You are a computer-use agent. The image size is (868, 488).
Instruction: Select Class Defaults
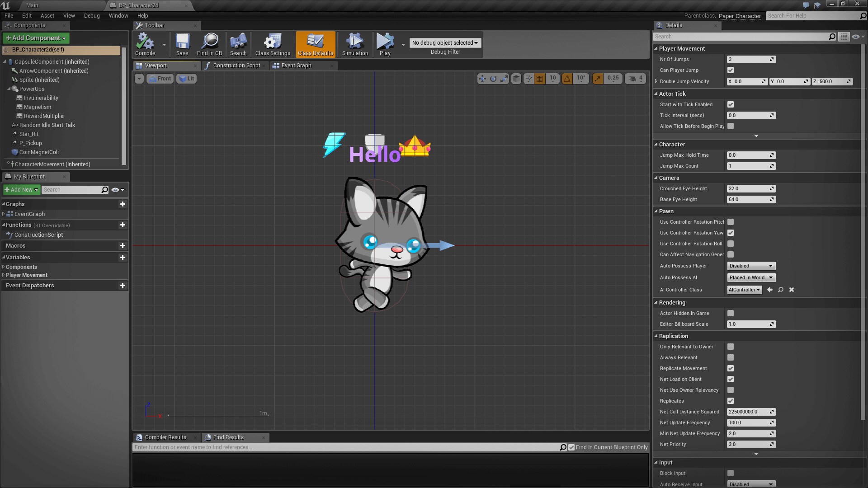[x=315, y=43]
